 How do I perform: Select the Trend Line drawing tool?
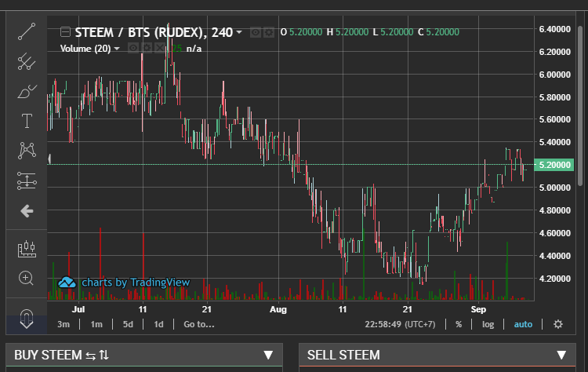point(27,31)
